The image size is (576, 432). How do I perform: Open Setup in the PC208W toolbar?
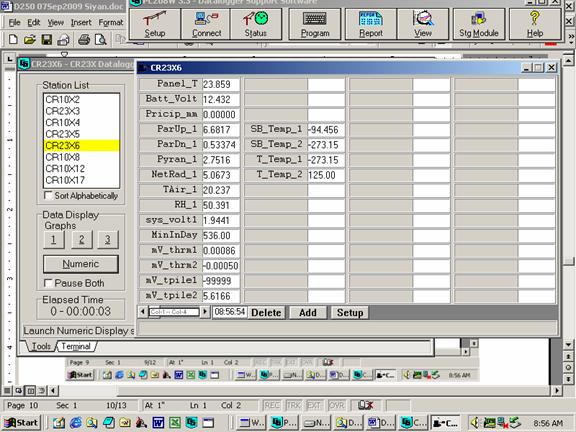pos(155,24)
